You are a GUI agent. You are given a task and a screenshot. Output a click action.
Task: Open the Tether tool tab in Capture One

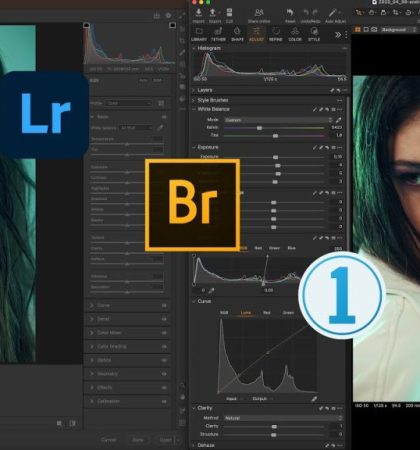[x=218, y=34]
